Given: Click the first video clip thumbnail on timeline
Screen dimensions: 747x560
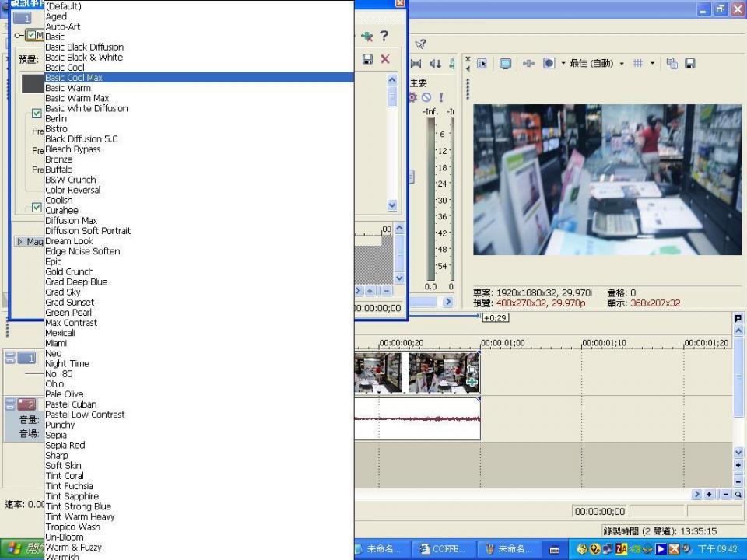Looking at the screenshot, I should [x=377, y=373].
